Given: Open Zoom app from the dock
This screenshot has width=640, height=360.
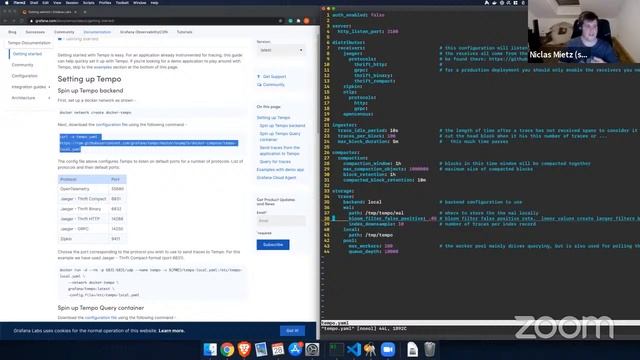Looking at the screenshot, I should point(388,350).
